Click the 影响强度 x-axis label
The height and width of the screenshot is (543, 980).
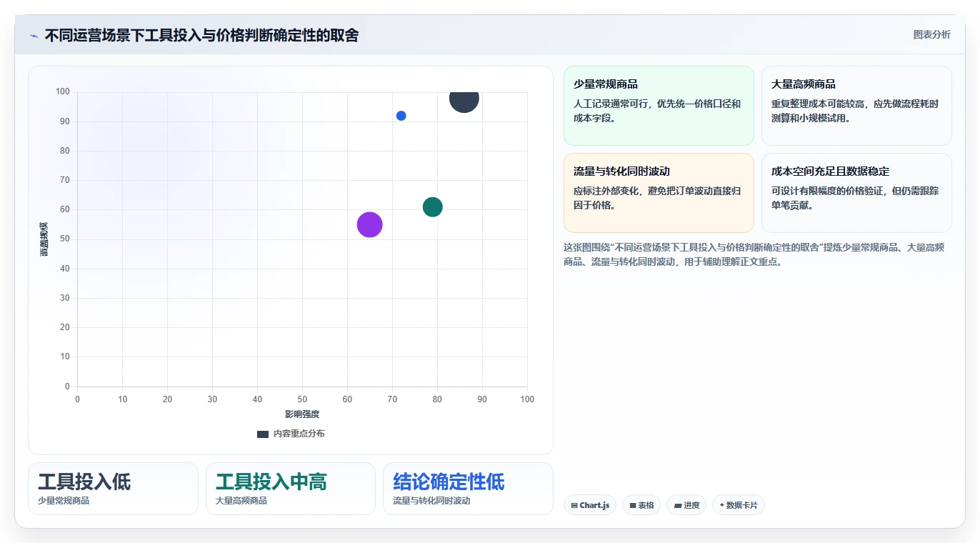click(302, 414)
